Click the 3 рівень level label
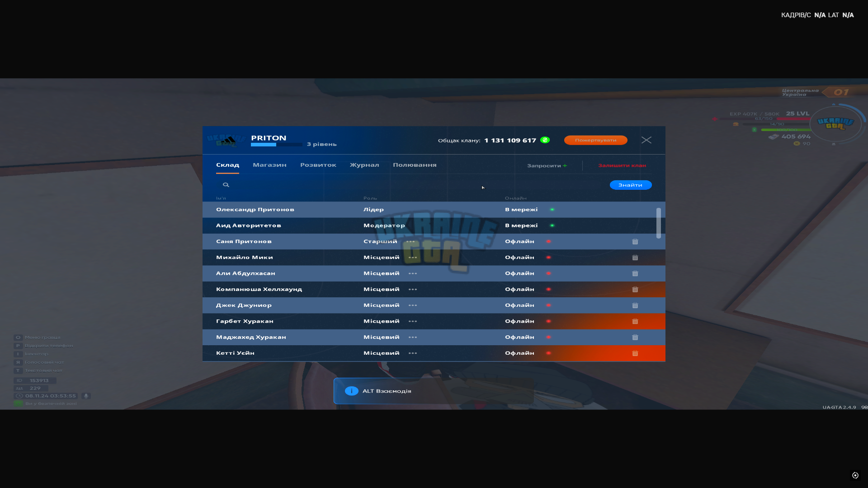This screenshot has width=868, height=488. coord(322,144)
